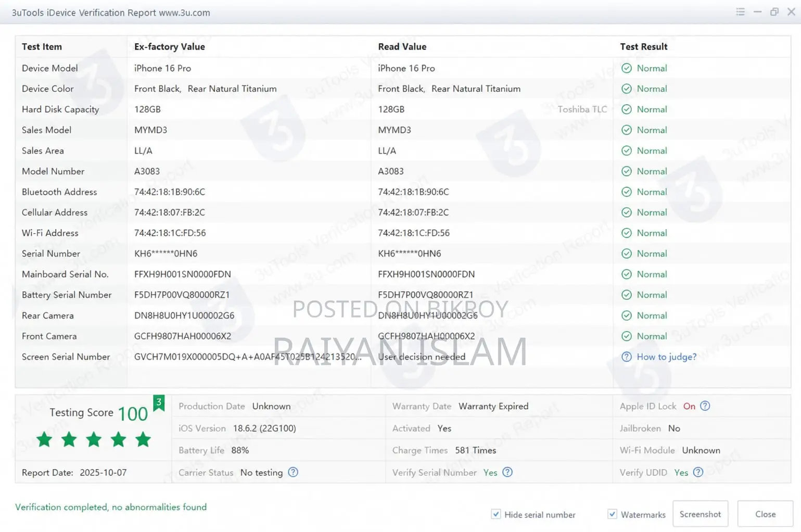Click the Normal check icon for Device Model
The image size is (801, 532).
627,68
